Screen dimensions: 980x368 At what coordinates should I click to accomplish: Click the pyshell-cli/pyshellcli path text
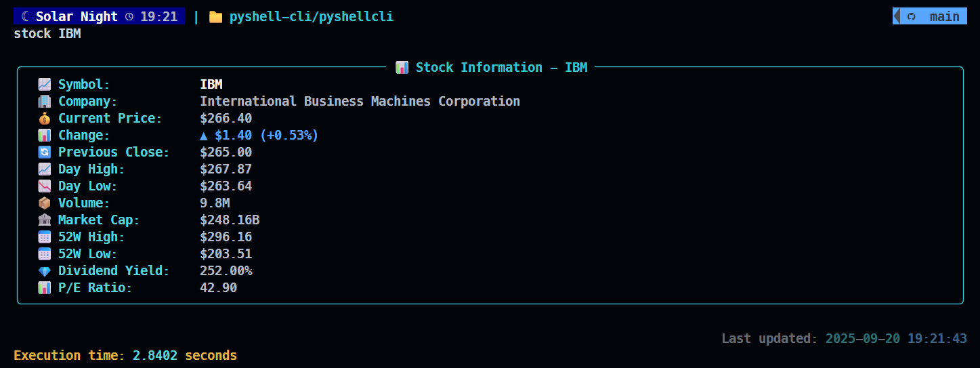click(x=311, y=17)
